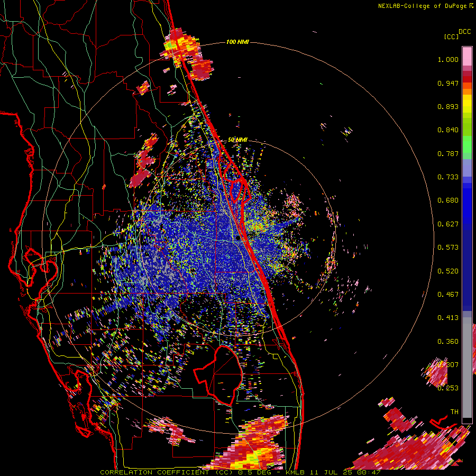The width and height of the screenshot is (476, 476).
Task: Click the 50 NMI range ring label
Action: click(237, 140)
